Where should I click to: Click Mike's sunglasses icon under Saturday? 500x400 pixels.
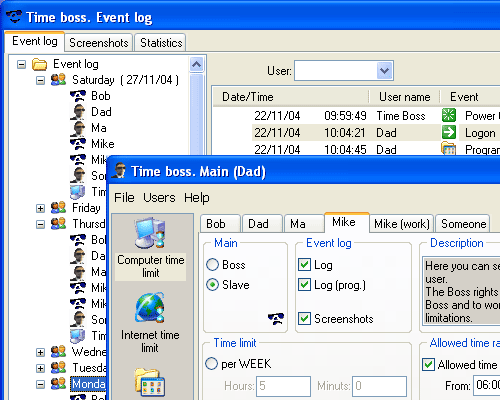pos(78,144)
